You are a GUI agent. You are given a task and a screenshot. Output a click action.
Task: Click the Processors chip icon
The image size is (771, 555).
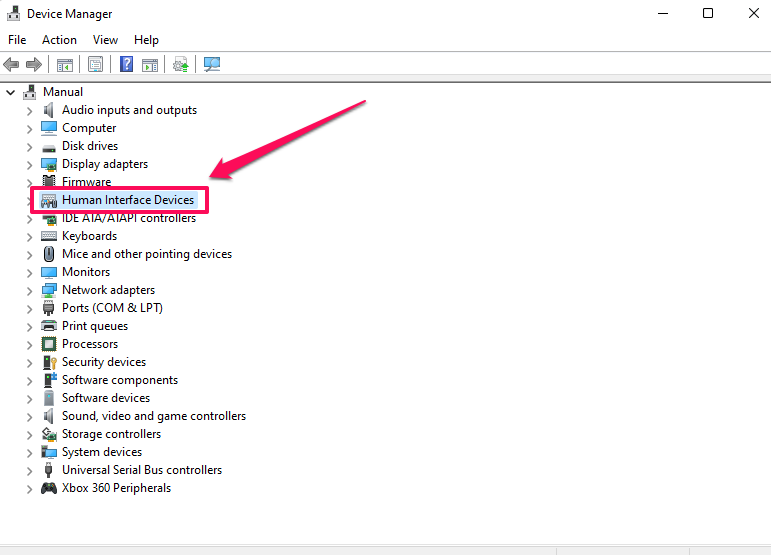pos(49,344)
